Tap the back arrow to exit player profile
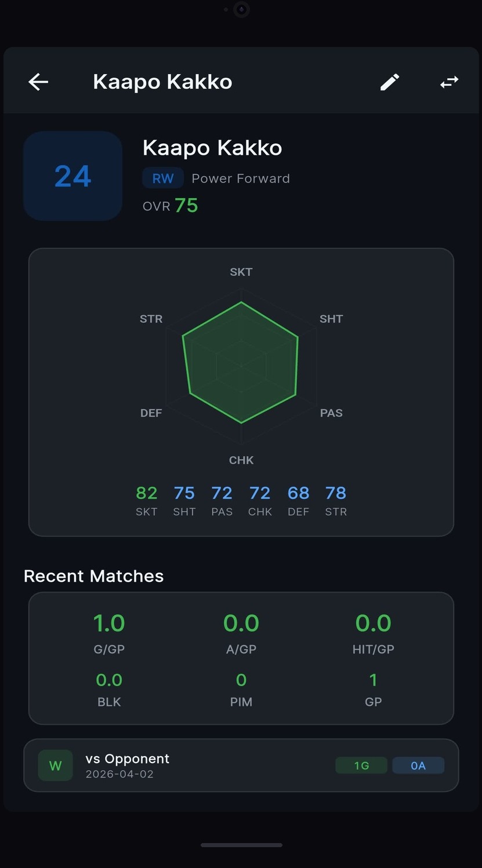 (38, 81)
